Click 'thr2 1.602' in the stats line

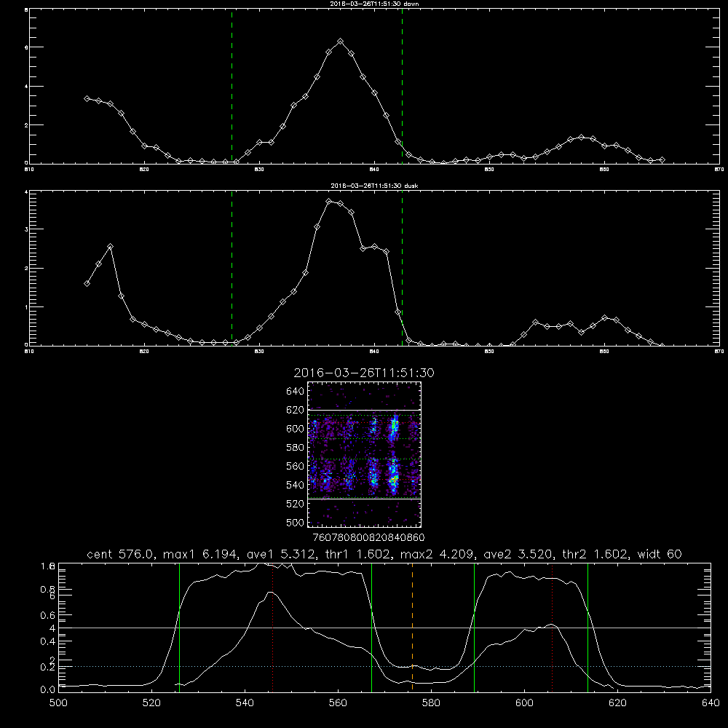[x=595, y=554]
